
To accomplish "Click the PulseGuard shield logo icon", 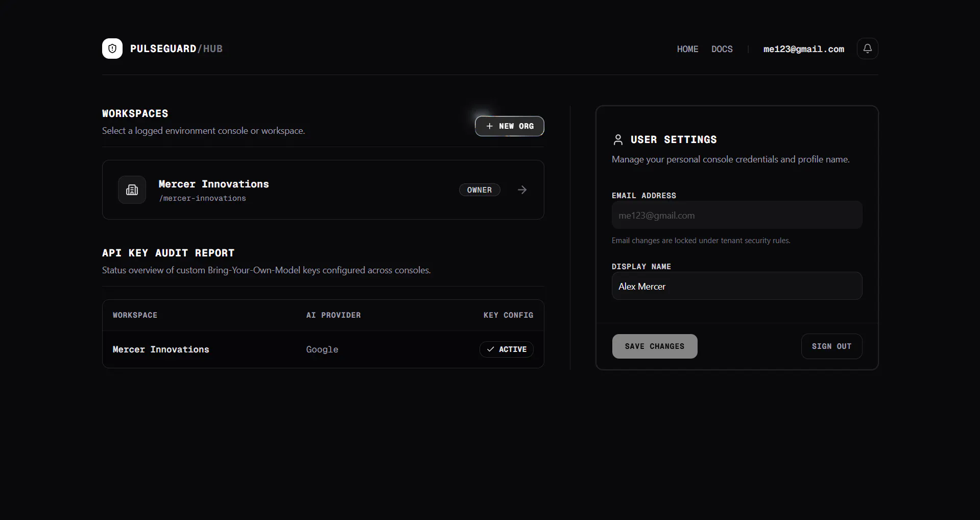I will click(112, 49).
